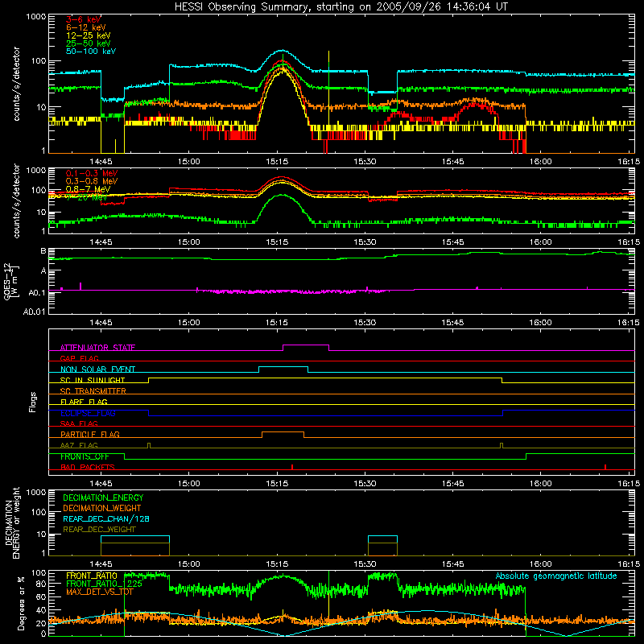The image size is (644, 644).
Task: Click the REAR_DEC_WEIGHT legend label
Action: pyautogui.click(x=99, y=530)
